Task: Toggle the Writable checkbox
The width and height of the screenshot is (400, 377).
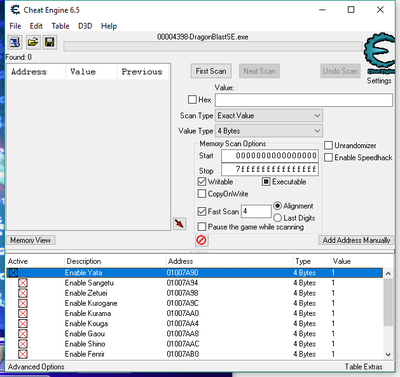Action: click(202, 182)
